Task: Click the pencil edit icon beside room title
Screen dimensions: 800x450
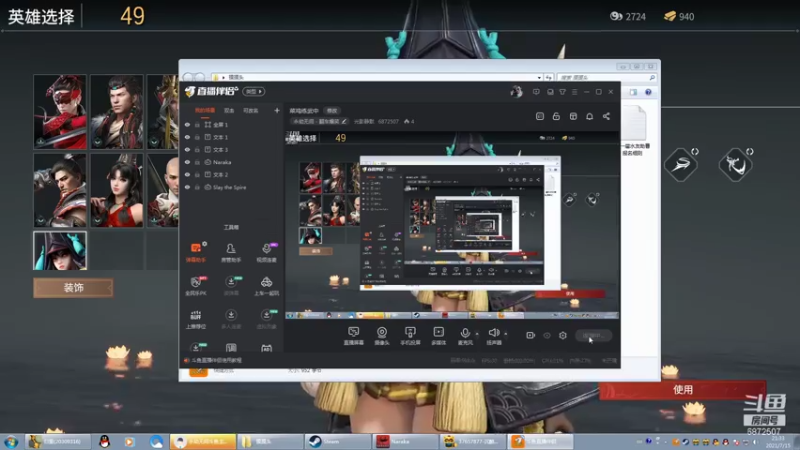Action: (344, 121)
